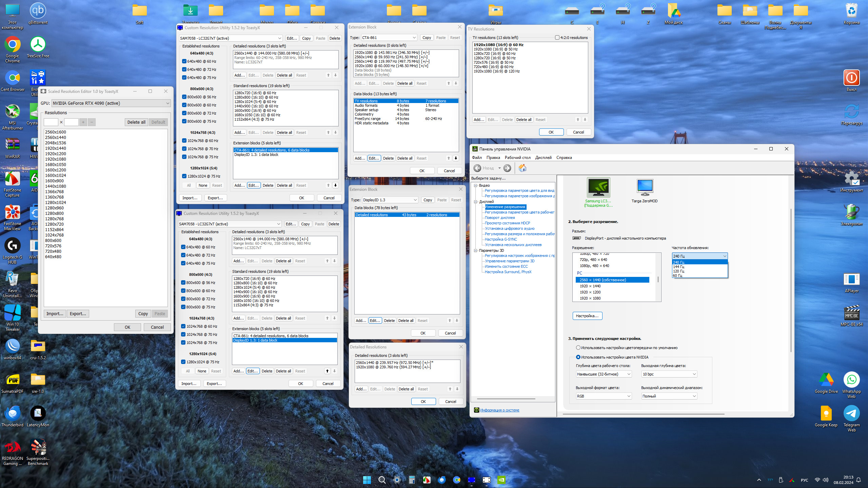The image size is (868, 488).
Task: Move extension block down in Extension Block dialog
Action: click(456, 158)
